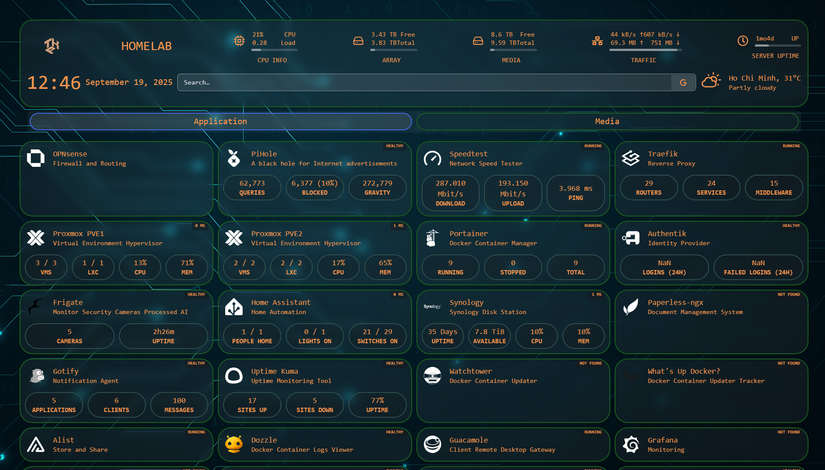This screenshot has width=825, height=470.
Task: Click the Google search provider button
Action: click(683, 82)
